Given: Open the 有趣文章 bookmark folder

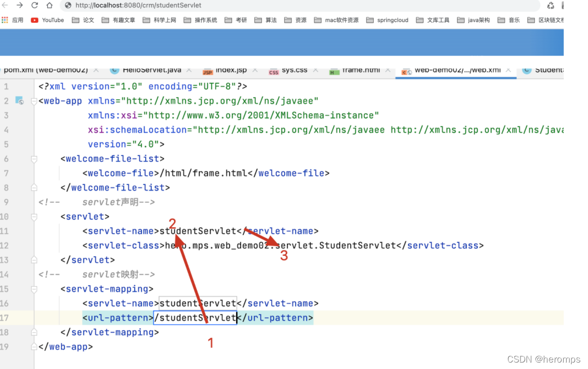Looking at the screenshot, I should (118, 20).
